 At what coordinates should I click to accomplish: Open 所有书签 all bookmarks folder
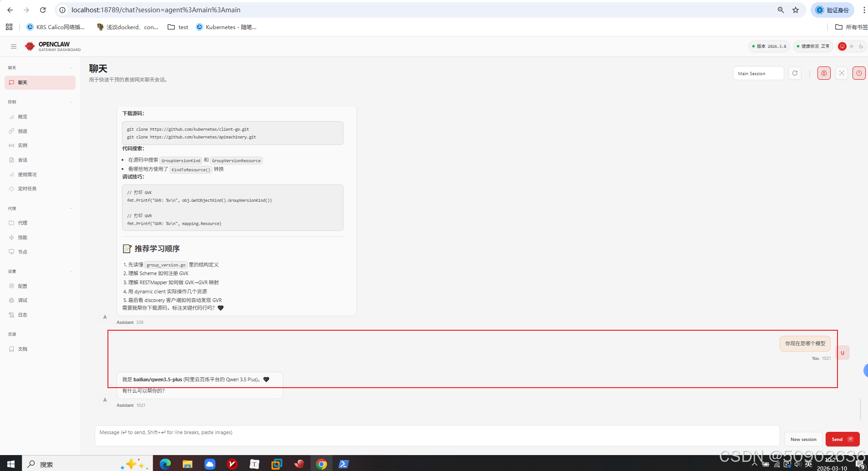tap(852, 27)
